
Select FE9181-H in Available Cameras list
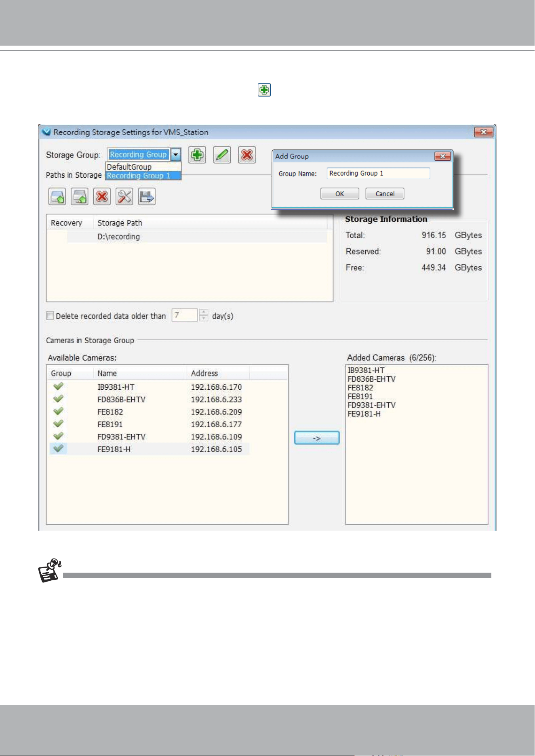[x=114, y=449]
